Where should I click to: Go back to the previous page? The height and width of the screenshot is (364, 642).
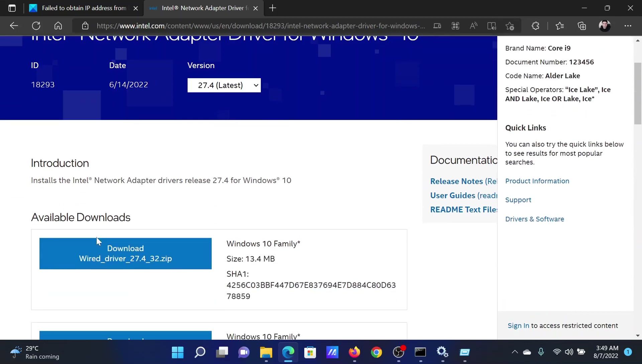[14, 26]
